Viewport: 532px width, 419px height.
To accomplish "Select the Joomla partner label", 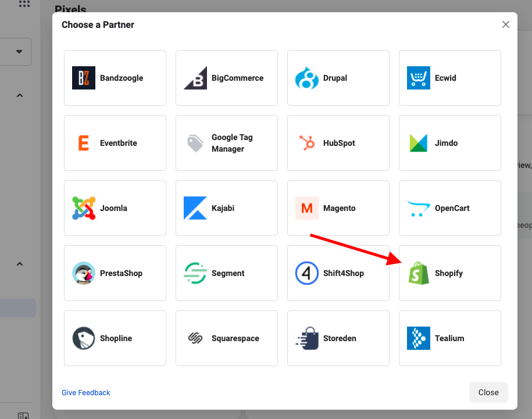I will click(113, 208).
